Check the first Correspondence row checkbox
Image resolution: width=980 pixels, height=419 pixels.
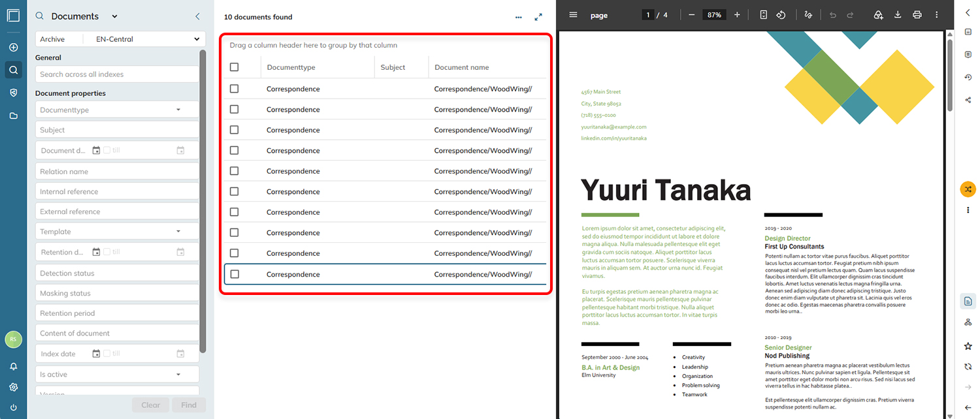click(x=235, y=89)
